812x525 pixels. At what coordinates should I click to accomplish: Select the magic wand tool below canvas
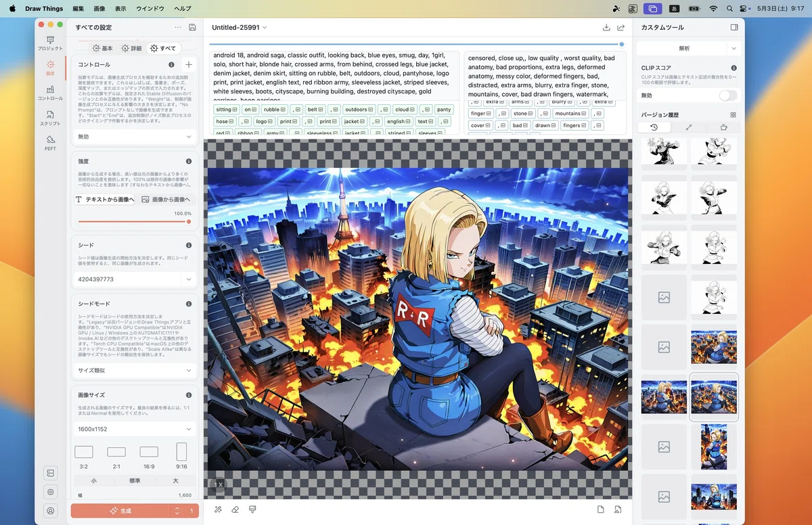pyautogui.click(x=218, y=509)
